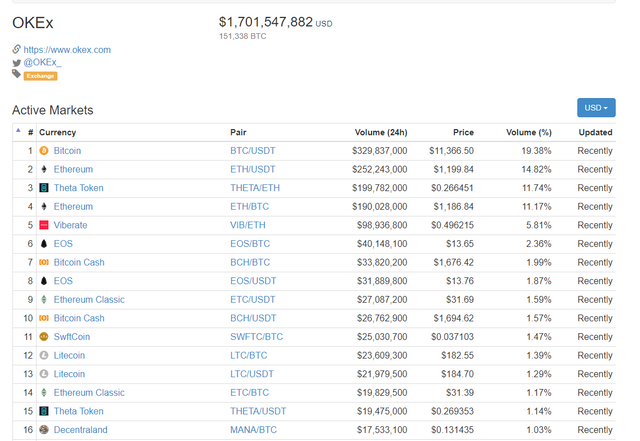This screenshot has width=640, height=441.
Task: Sort by the Updated column header
Action: pos(595,132)
